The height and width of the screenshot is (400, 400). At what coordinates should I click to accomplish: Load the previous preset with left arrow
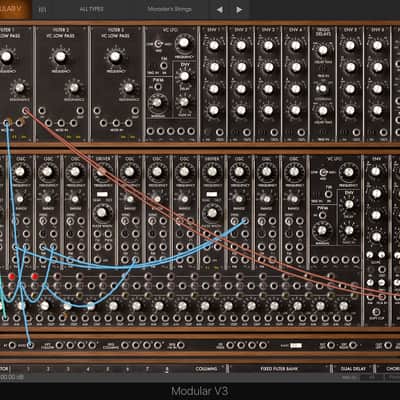[x=219, y=10]
